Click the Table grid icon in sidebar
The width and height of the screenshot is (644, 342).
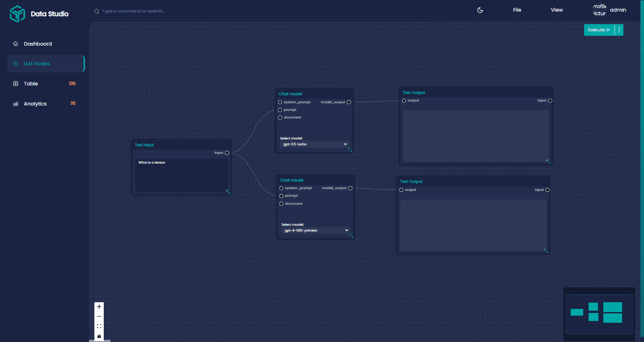point(16,84)
